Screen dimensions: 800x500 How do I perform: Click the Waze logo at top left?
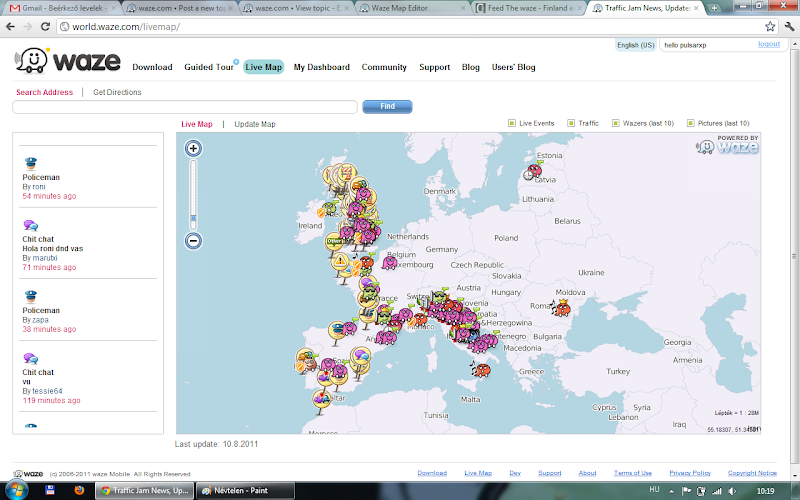pos(67,61)
